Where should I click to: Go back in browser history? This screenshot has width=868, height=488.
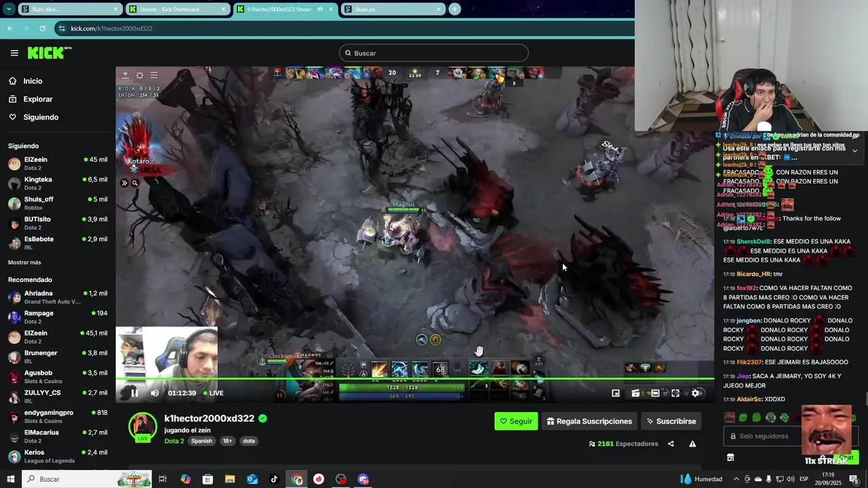(9, 28)
